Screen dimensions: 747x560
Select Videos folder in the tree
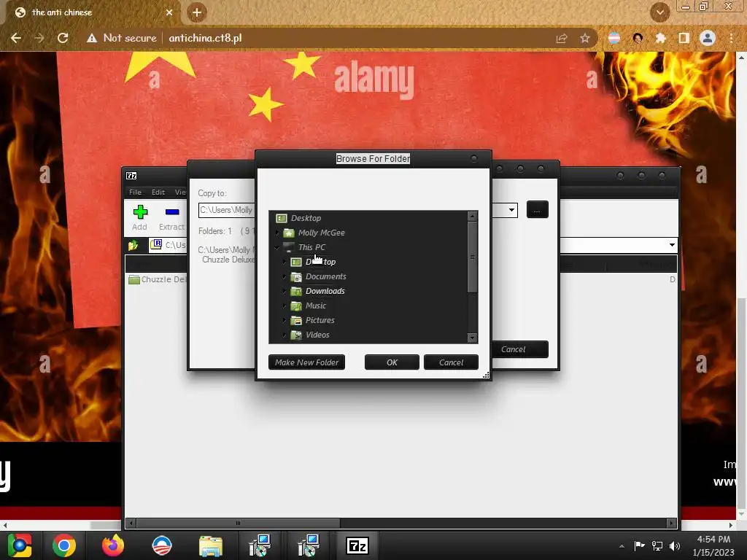tap(317, 335)
